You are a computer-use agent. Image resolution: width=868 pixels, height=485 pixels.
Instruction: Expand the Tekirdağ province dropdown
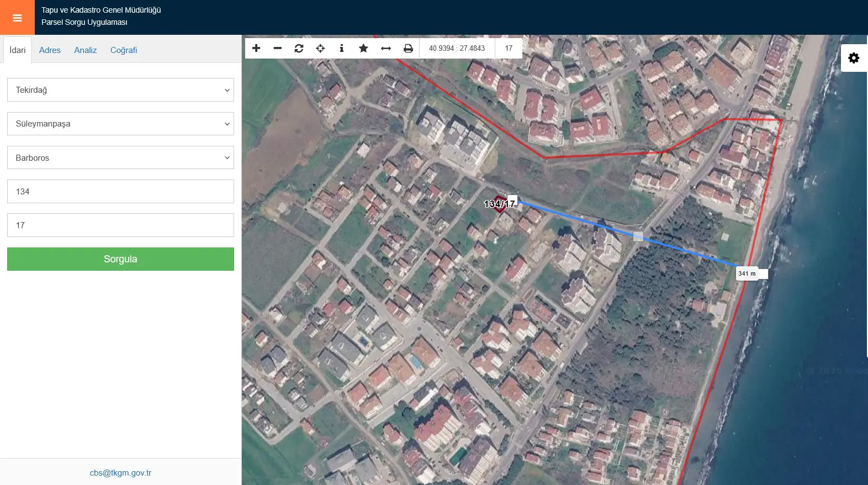[x=120, y=90]
